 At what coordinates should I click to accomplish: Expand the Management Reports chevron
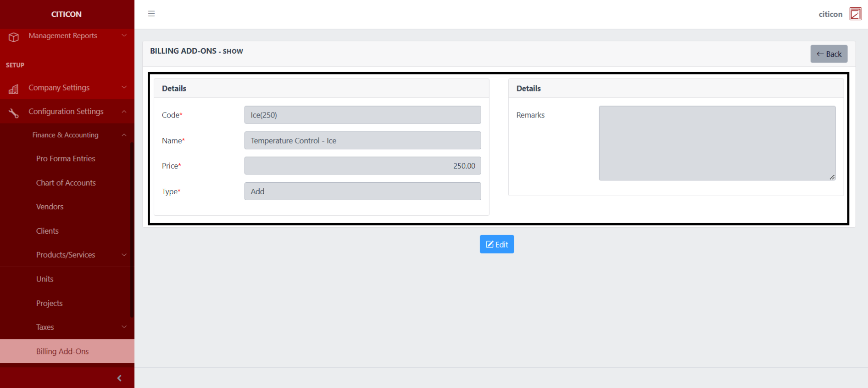pyautogui.click(x=124, y=36)
